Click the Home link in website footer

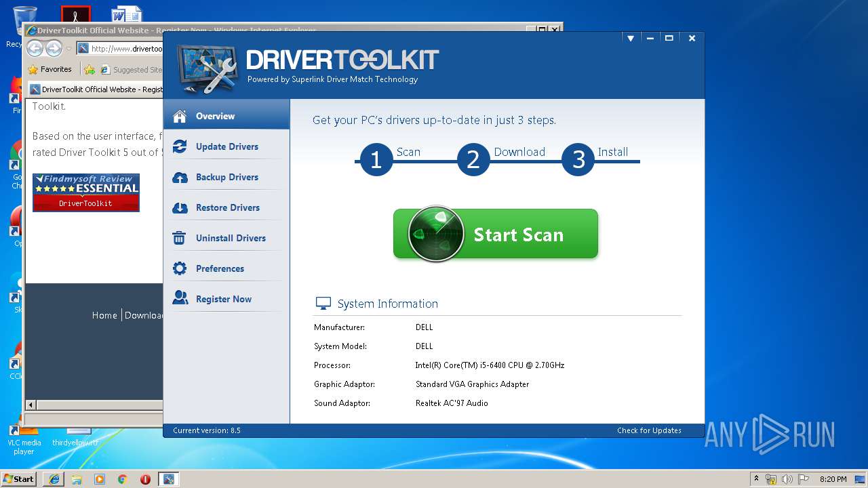click(104, 315)
